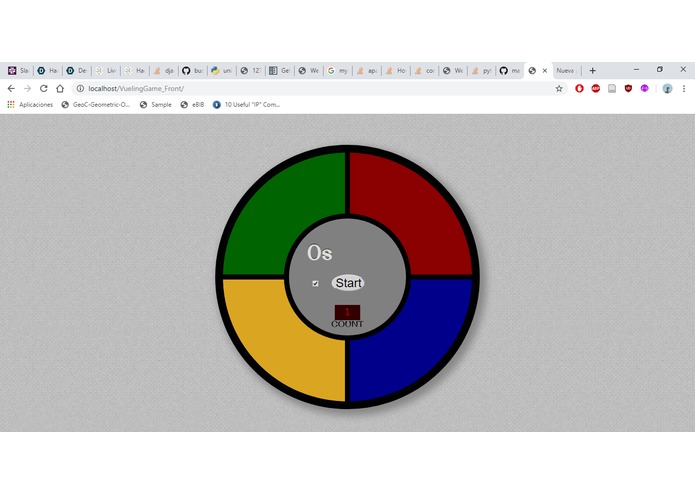The height and width of the screenshot is (494, 695).
Task: Switch to the 'ap' tab
Action: coord(367,70)
